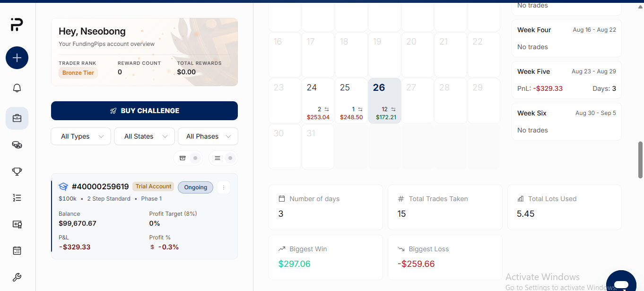Select August 24 in the calendar

pyautogui.click(x=318, y=101)
